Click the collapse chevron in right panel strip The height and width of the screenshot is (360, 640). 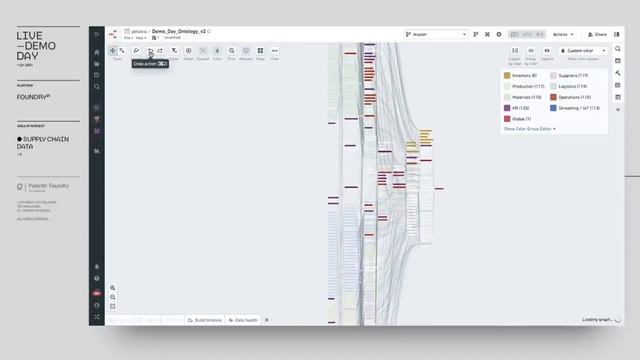coord(618,109)
